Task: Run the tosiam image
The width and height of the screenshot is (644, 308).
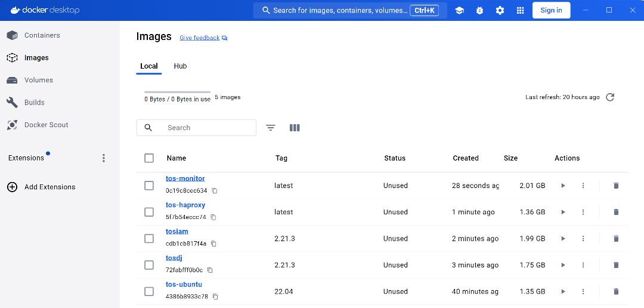Action: 563,239
